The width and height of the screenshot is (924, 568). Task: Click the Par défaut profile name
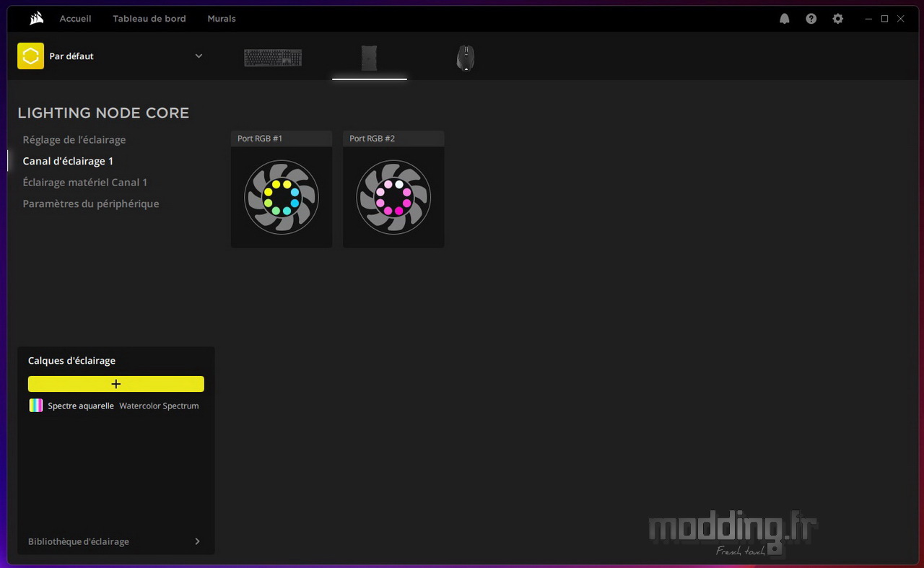[71, 56]
